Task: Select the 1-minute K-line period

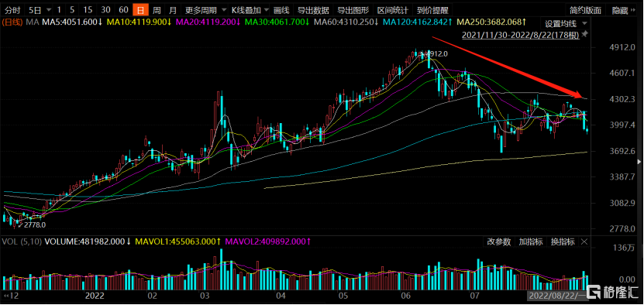Action: [x=59, y=10]
